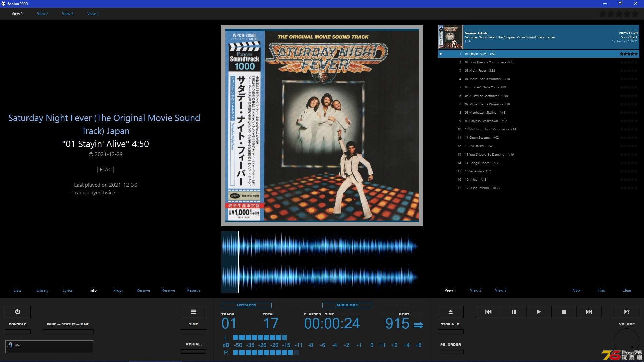Click the search icon in filter box
This screenshot has width=644, height=362.
[x=10, y=345]
